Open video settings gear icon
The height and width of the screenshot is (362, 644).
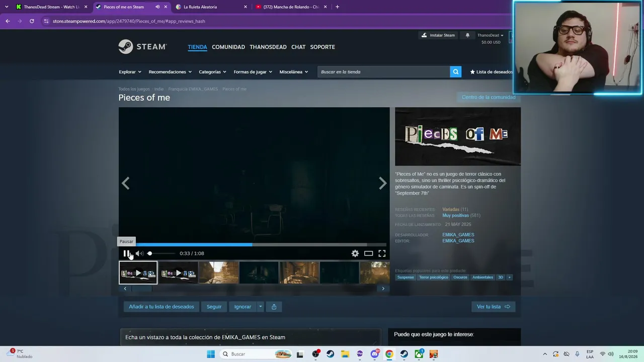355,253
